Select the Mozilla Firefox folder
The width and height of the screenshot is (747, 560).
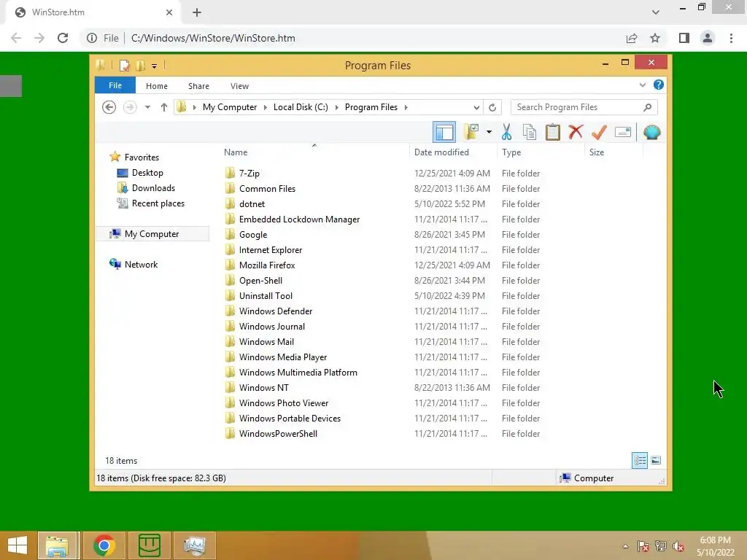267,265
